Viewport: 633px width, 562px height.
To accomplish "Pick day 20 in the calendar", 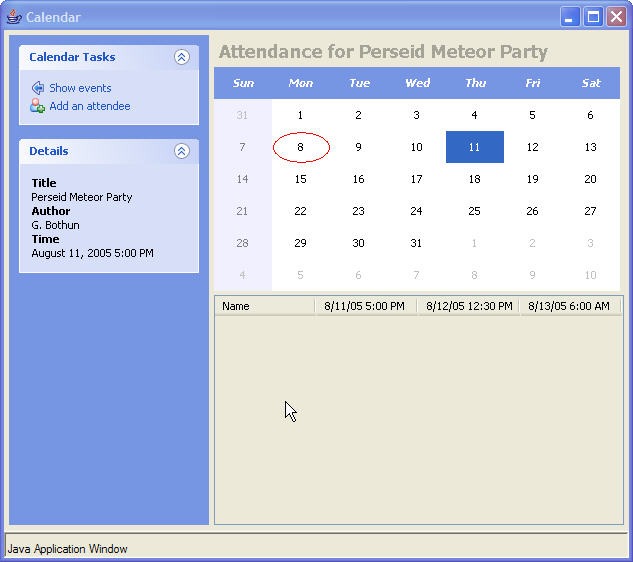I will coord(591,179).
